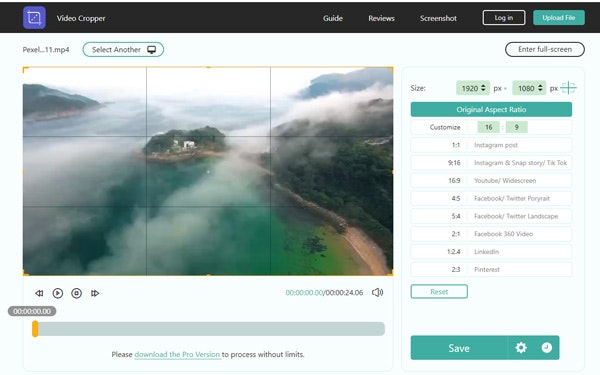This screenshot has height=375, width=600.
Task: Step backward one frame
Action: (39, 293)
